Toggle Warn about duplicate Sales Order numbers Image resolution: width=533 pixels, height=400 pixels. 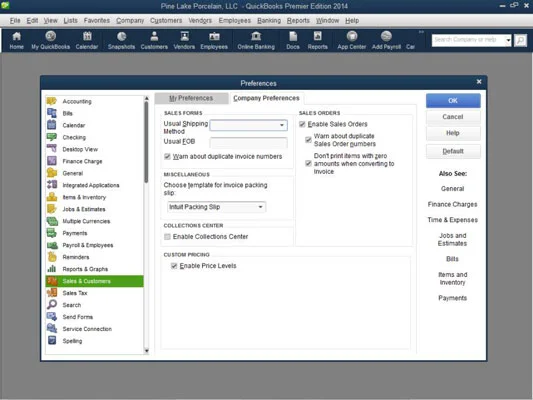pos(308,140)
